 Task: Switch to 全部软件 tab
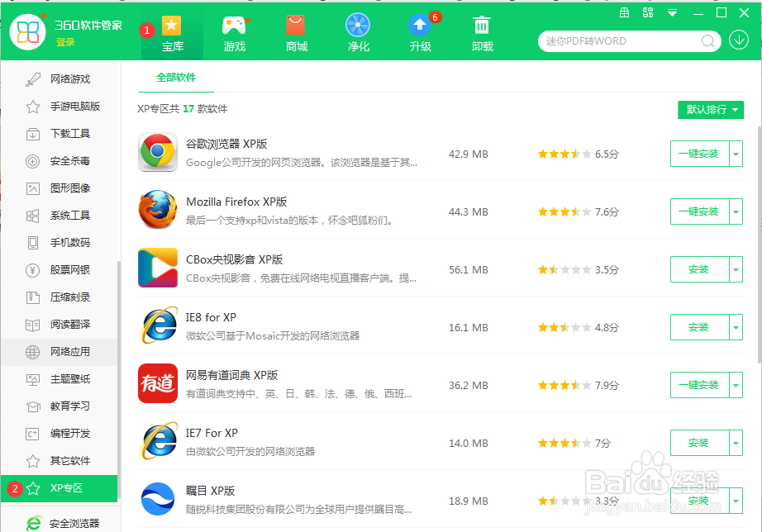[176, 78]
